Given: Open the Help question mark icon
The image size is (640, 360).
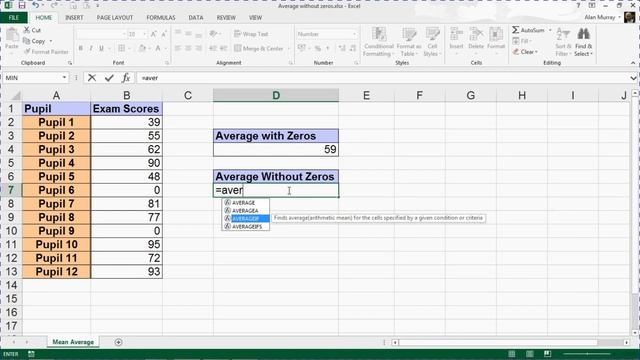Looking at the screenshot, I should (578, 6).
